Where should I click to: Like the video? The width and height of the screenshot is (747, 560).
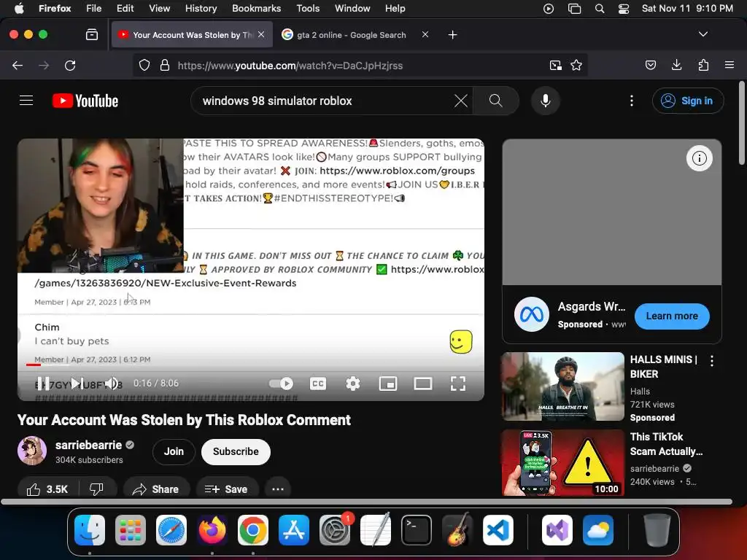point(47,489)
